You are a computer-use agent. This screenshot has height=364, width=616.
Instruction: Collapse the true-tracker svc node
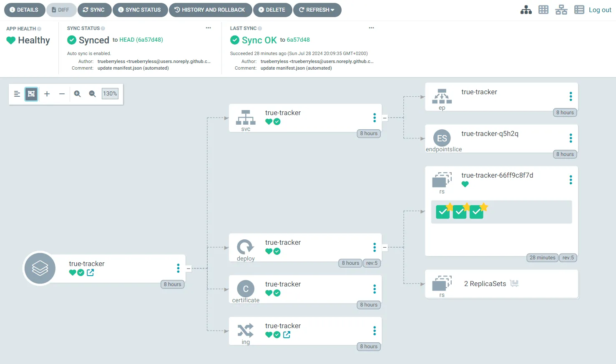click(x=385, y=118)
